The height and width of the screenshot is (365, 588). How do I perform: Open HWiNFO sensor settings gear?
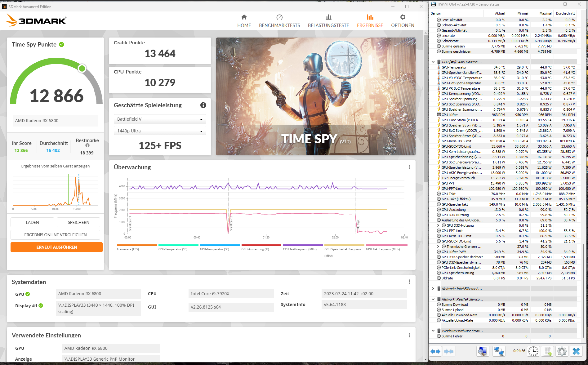click(x=562, y=351)
